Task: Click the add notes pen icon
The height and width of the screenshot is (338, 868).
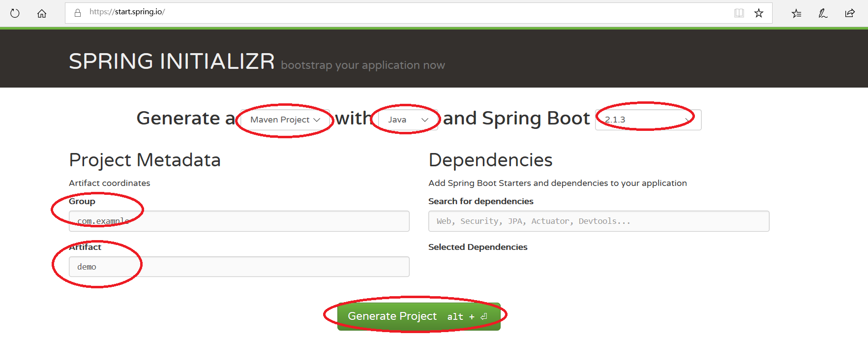Action: tap(823, 13)
